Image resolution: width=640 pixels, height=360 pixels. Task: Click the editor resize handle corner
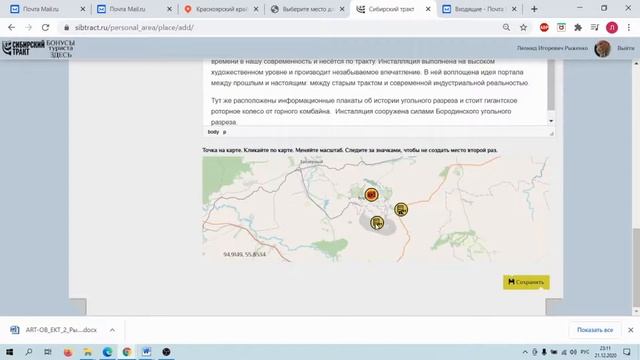pos(551,133)
